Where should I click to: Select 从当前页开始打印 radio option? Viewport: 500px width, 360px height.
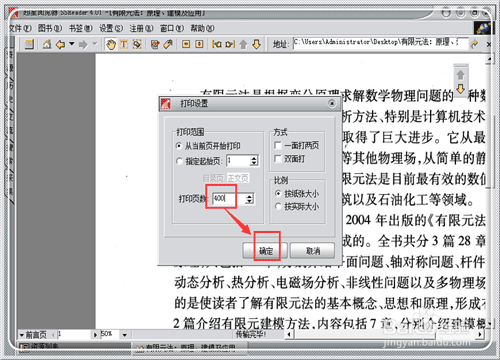[179, 146]
